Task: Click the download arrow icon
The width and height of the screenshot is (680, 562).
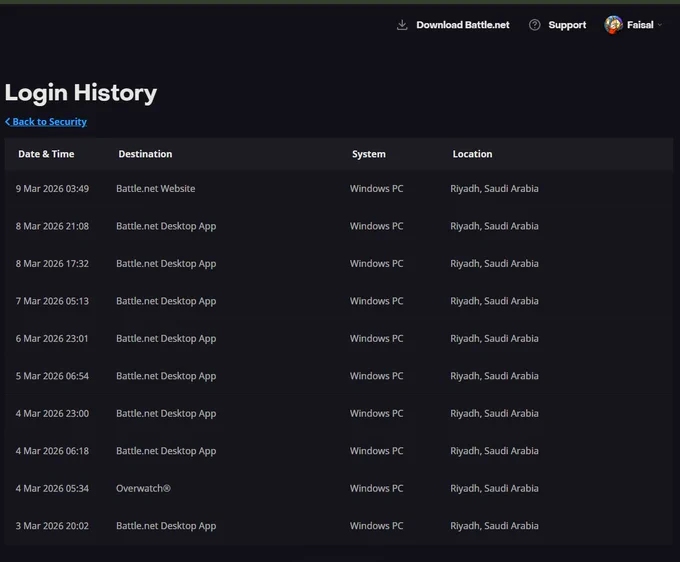Action: (402, 25)
